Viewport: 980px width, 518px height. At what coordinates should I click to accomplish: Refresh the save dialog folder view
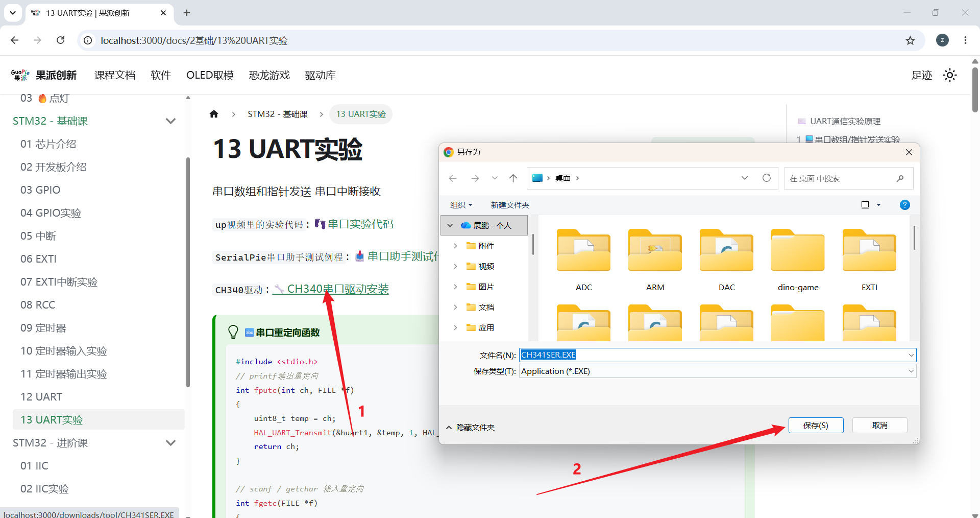click(766, 178)
